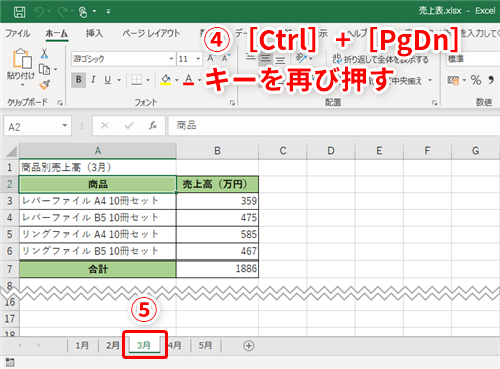Expand the merge and center dropdown arrow
The image size is (500, 369).
pyautogui.click(x=430, y=80)
